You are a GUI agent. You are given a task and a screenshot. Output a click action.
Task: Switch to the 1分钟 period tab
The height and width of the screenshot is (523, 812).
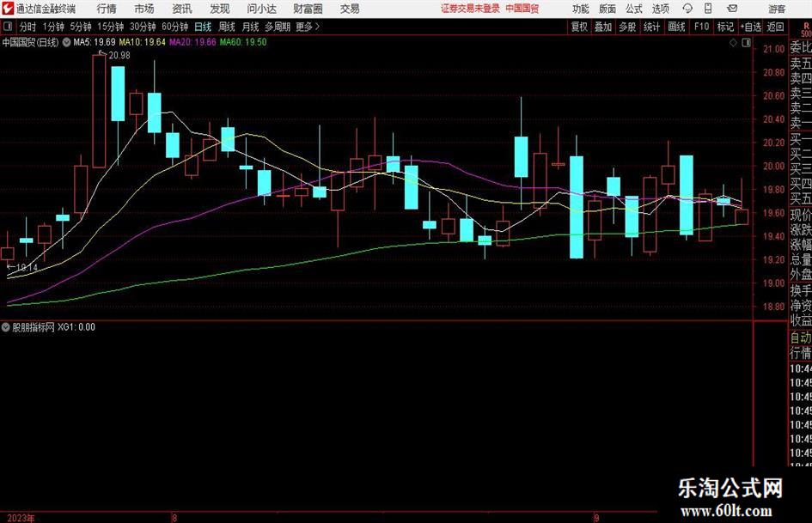point(53,27)
